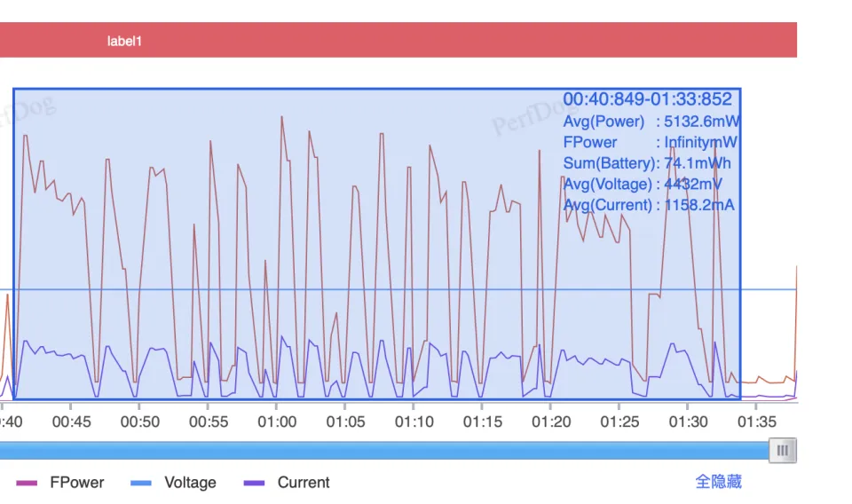Screen dimensions: 852x504
Task: Click the 00:45 time axis label
Action: click(72, 422)
